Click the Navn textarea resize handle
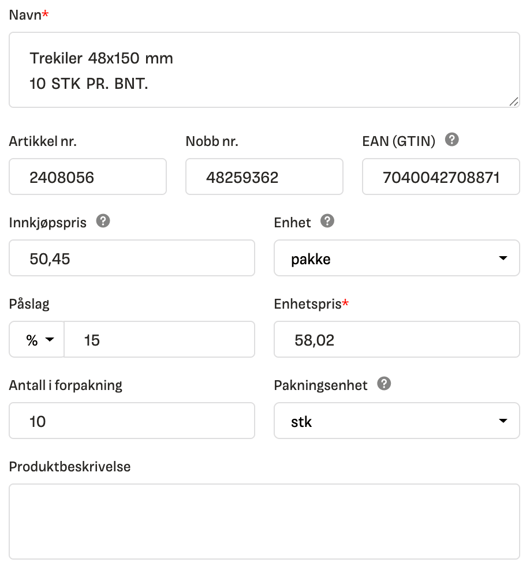Image resolution: width=530 pixels, height=570 pixels. tap(514, 102)
